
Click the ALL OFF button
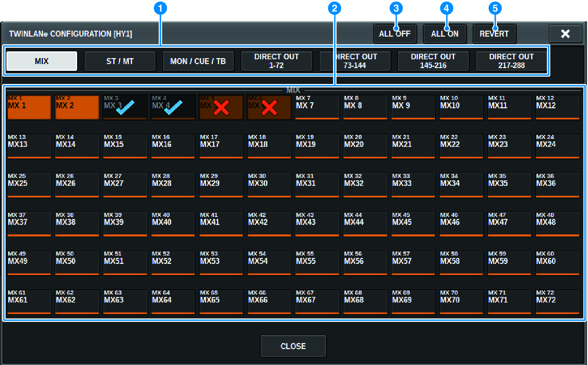coord(394,34)
